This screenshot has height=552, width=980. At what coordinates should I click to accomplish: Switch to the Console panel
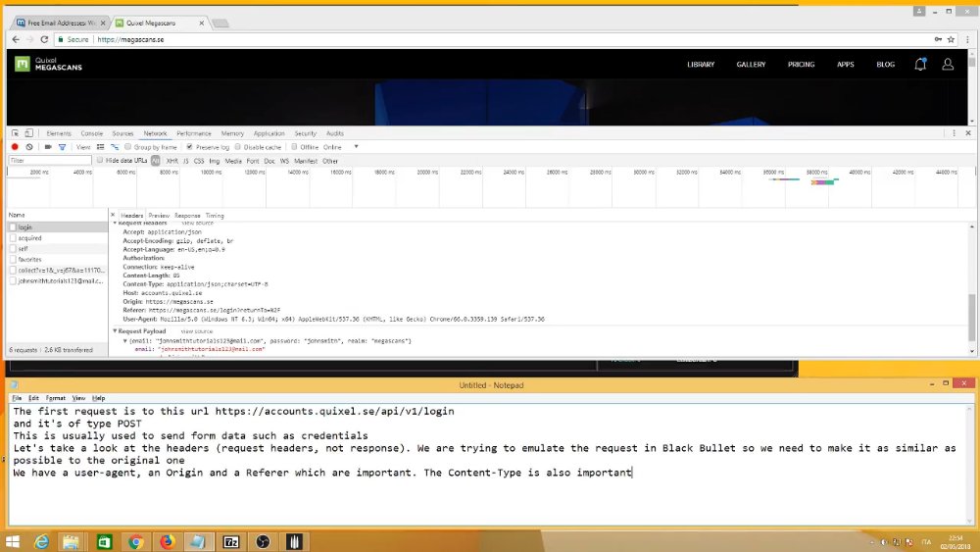(x=91, y=133)
